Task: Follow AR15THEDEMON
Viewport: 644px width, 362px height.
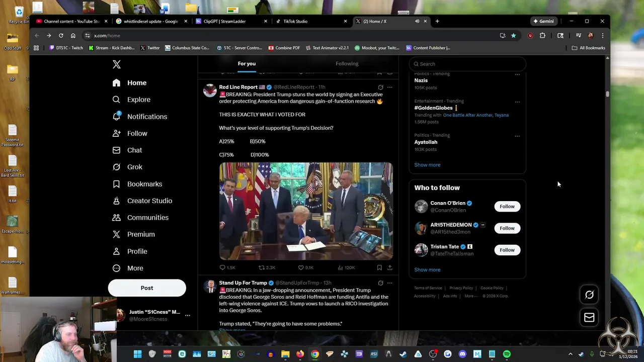Action: [507, 228]
